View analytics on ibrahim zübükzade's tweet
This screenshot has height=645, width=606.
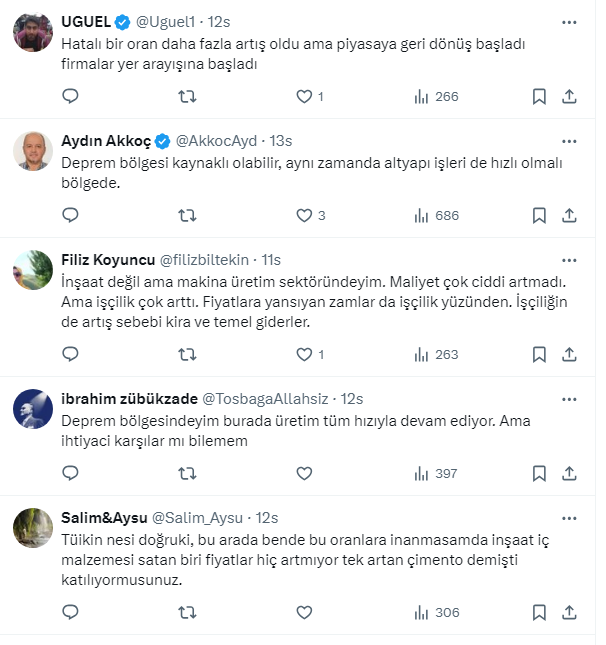pyautogui.click(x=435, y=473)
